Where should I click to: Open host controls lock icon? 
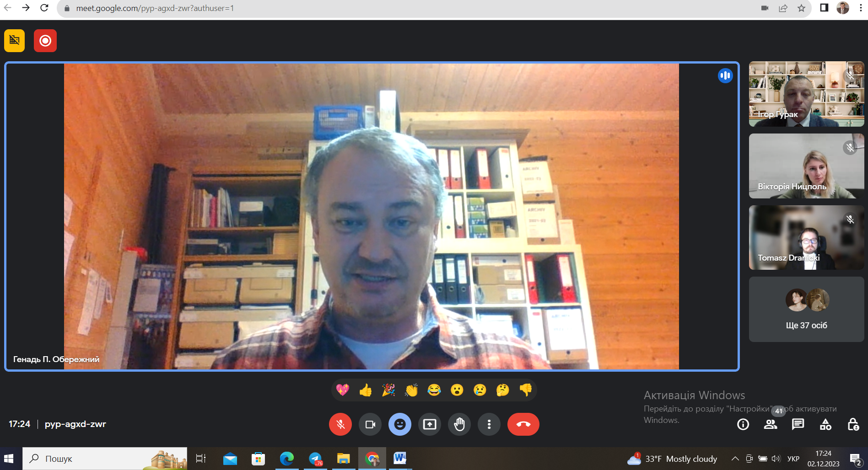[853, 425]
